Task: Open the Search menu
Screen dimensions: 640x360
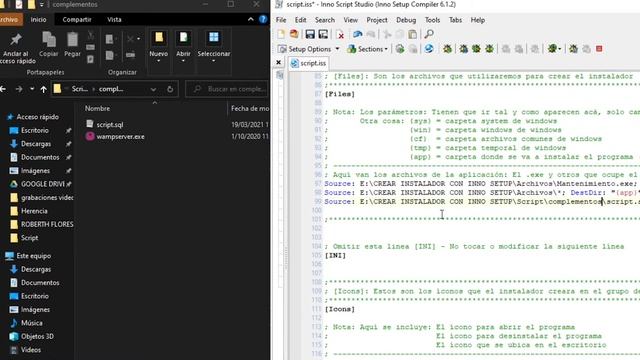Action: pyautogui.click(x=325, y=20)
